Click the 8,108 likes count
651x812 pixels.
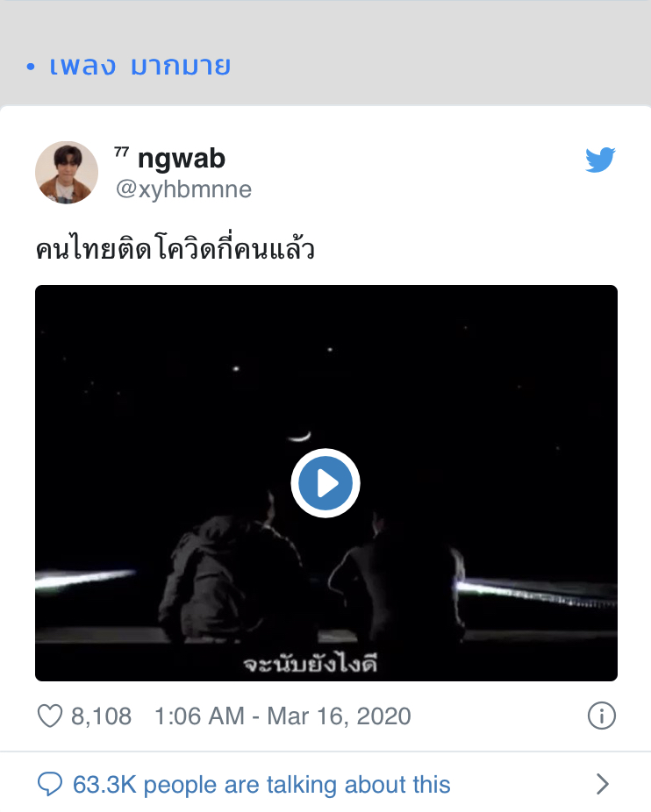[101, 716]
